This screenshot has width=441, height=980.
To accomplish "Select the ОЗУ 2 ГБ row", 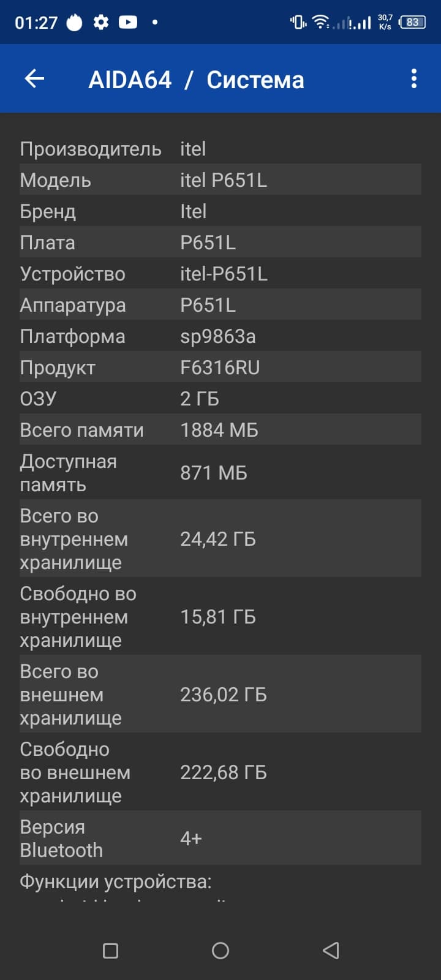I will pos(221,399).
